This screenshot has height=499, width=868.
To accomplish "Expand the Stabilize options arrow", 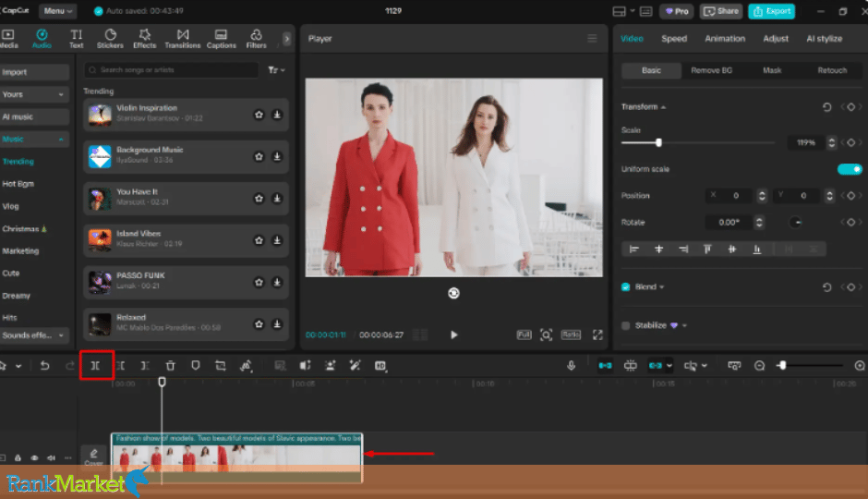I will [685, 325].
